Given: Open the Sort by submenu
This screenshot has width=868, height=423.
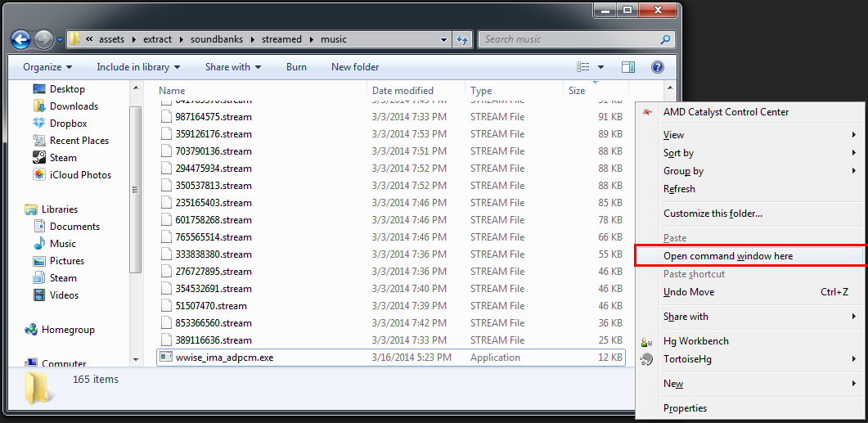Looking at the screenshot, I should pos(749,153).
